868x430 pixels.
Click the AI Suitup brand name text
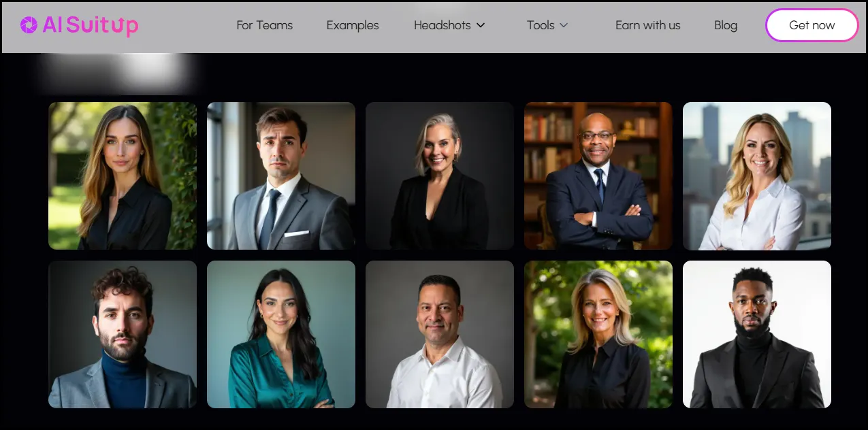click(90, 26)
